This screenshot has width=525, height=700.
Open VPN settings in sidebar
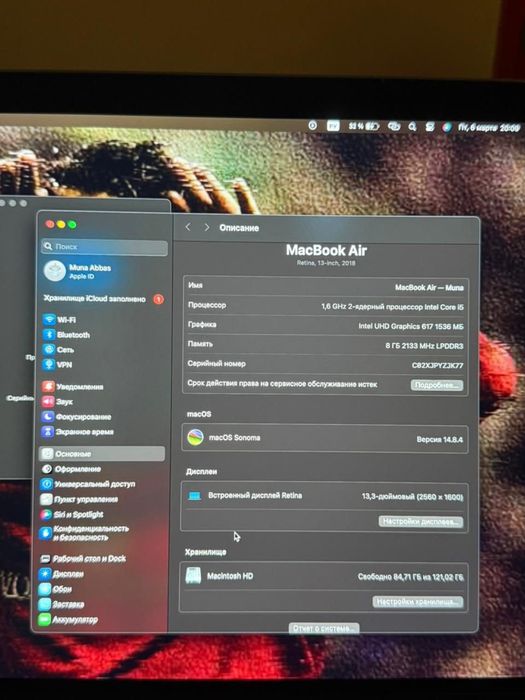click(x=58, y=365)
